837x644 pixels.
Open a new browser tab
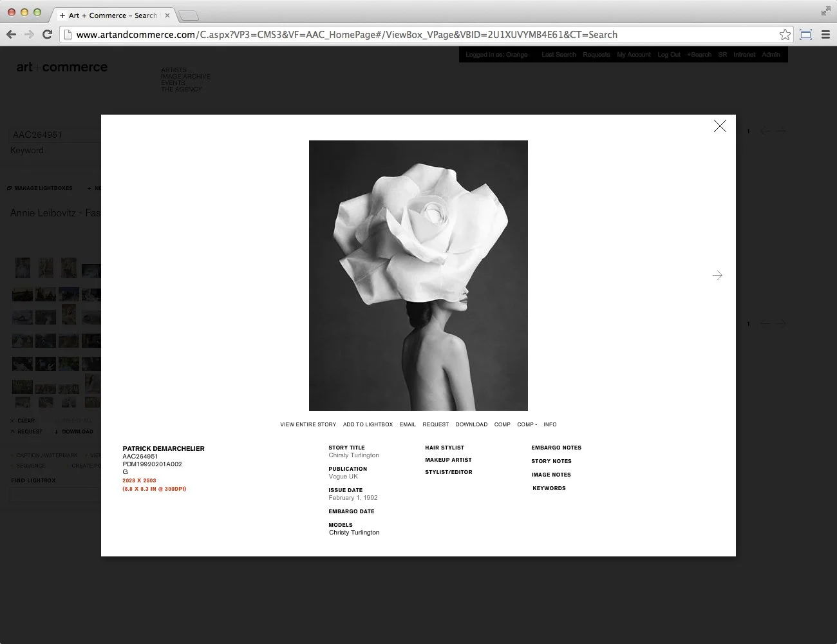coord(188,15)
